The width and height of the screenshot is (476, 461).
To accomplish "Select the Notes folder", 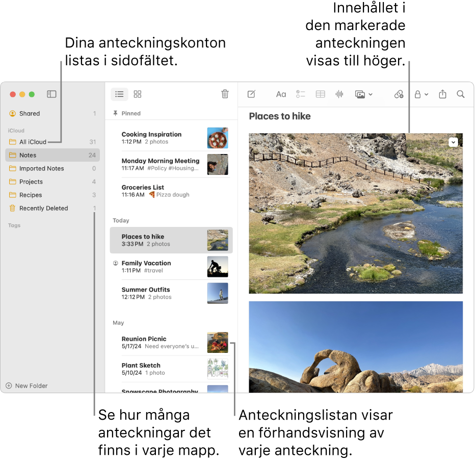I will [x=52, y=155].
